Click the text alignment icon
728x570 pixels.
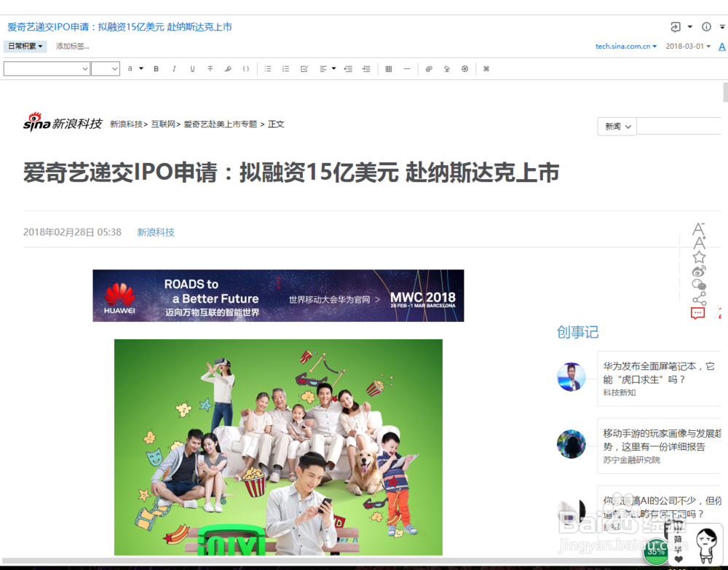(x=323, y=68)
